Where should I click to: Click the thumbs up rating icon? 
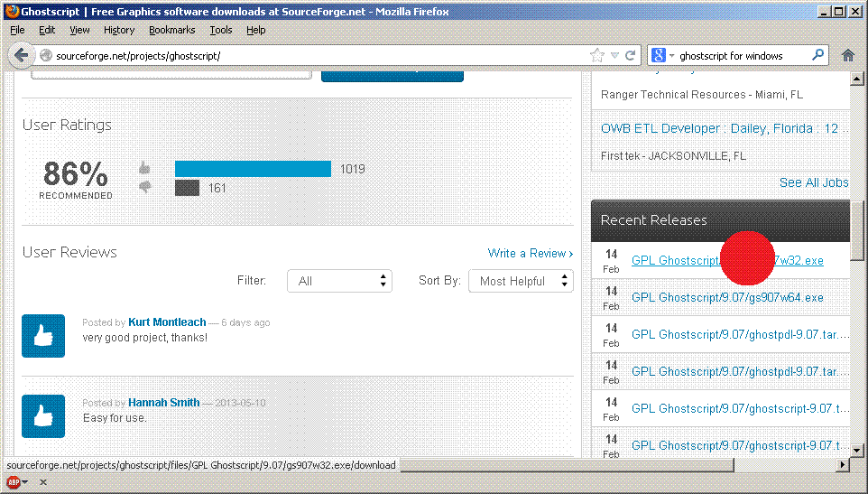point(144,167)
